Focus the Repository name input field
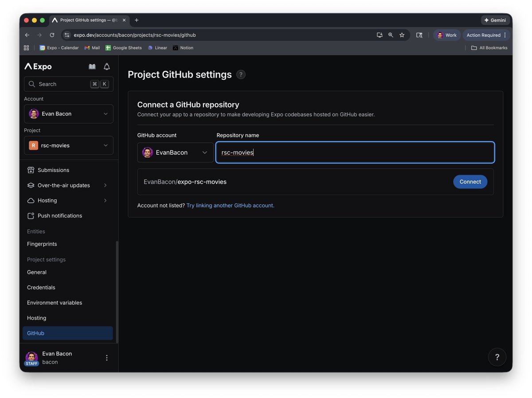Viewport: 532px width, 398px height. (x=355, y=152)
